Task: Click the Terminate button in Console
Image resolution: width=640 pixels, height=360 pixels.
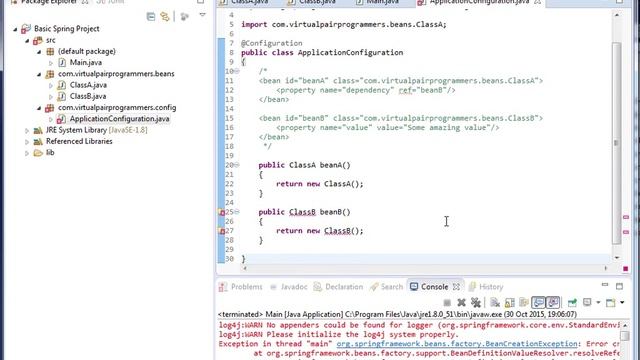Action: [447, 303]
